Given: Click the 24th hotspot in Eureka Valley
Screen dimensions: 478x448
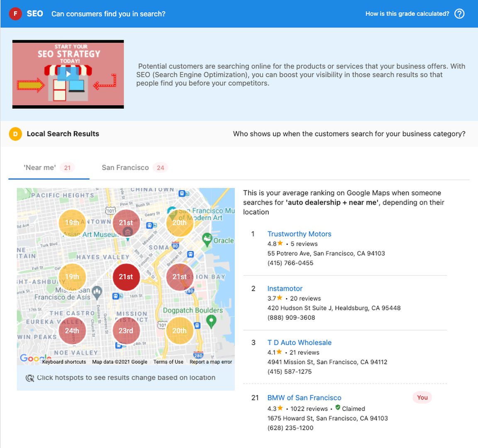Looking at the screenshot, I should point(72,331).
